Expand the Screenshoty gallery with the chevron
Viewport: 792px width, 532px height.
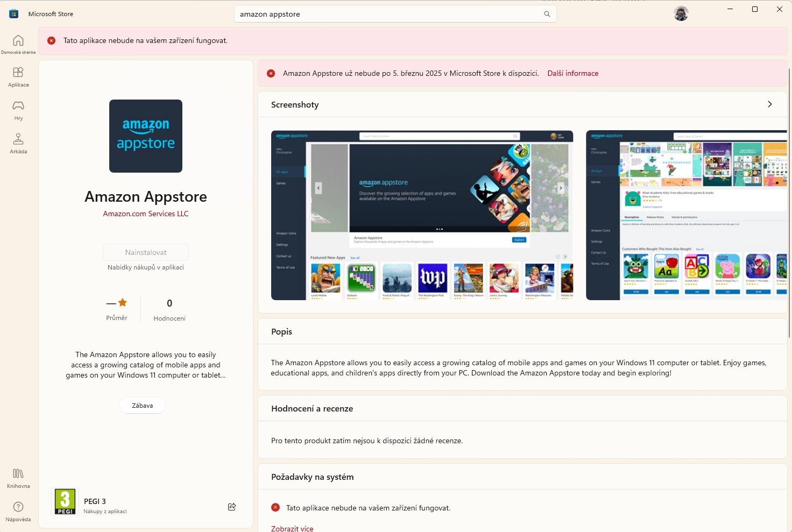[769, 104]
